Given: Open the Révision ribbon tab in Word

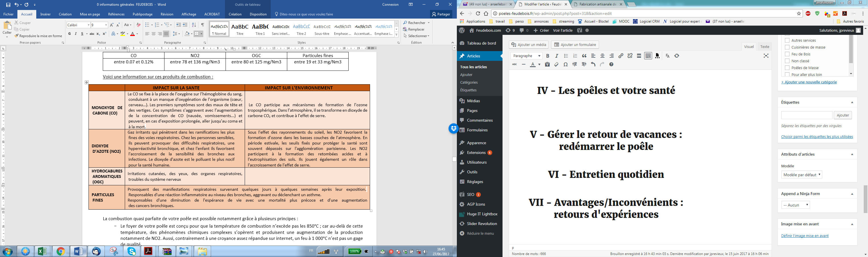Looking at the screenshot, I should pyautogui.click(x=167, y=14).
